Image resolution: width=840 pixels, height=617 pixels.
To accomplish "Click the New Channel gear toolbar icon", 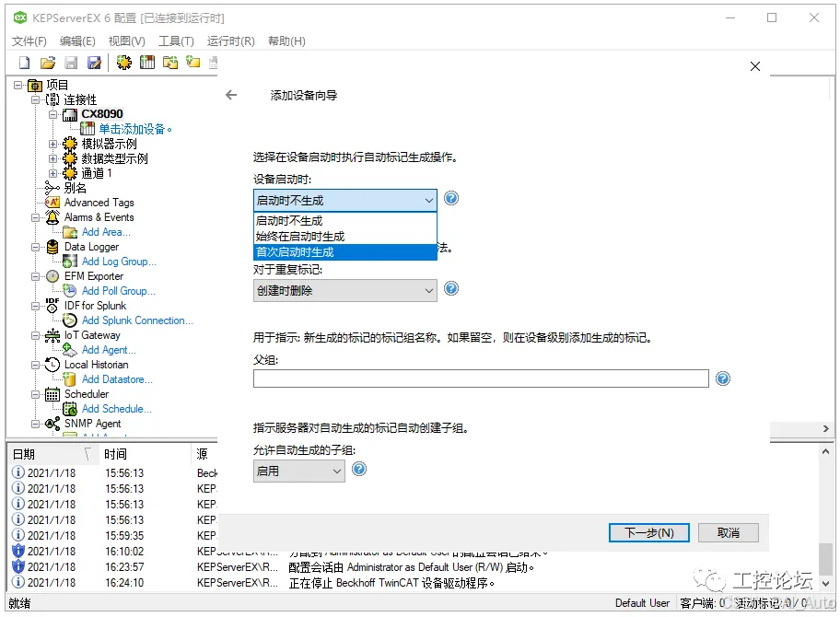I will (124, 63).
